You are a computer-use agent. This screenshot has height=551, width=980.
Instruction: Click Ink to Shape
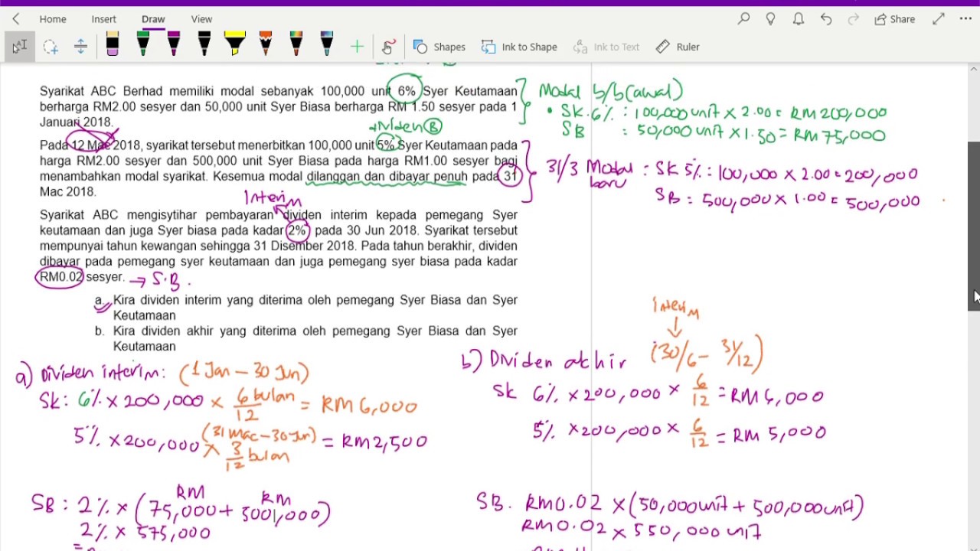coord(519,47)
